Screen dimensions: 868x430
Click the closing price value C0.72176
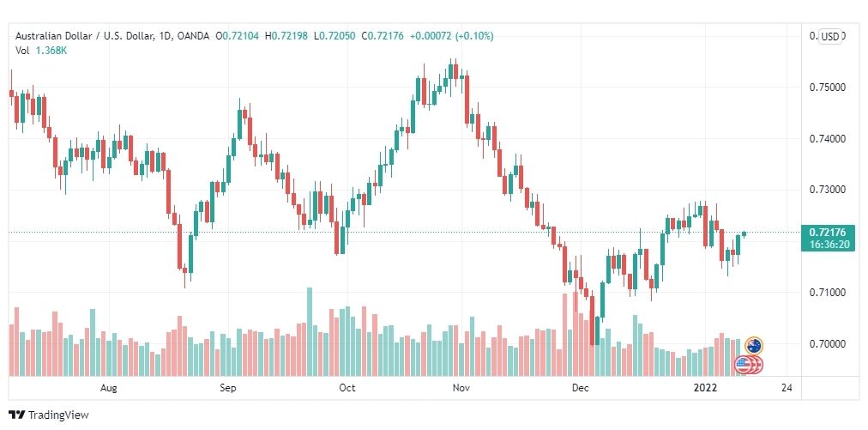coord(383,36)
